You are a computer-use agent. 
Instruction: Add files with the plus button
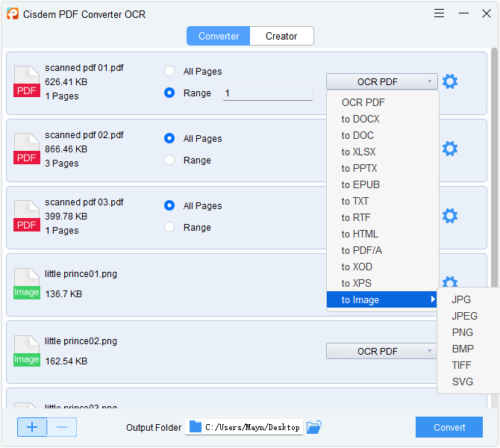point(32,427)
